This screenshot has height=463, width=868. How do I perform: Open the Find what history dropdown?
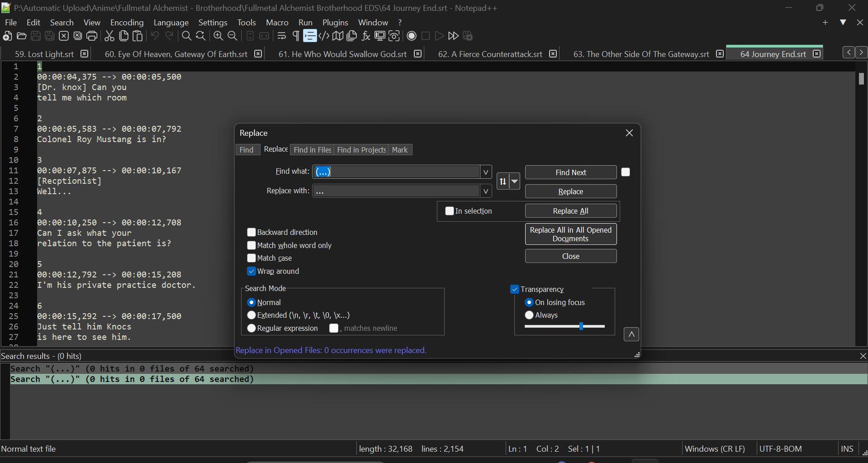(485, 172)
